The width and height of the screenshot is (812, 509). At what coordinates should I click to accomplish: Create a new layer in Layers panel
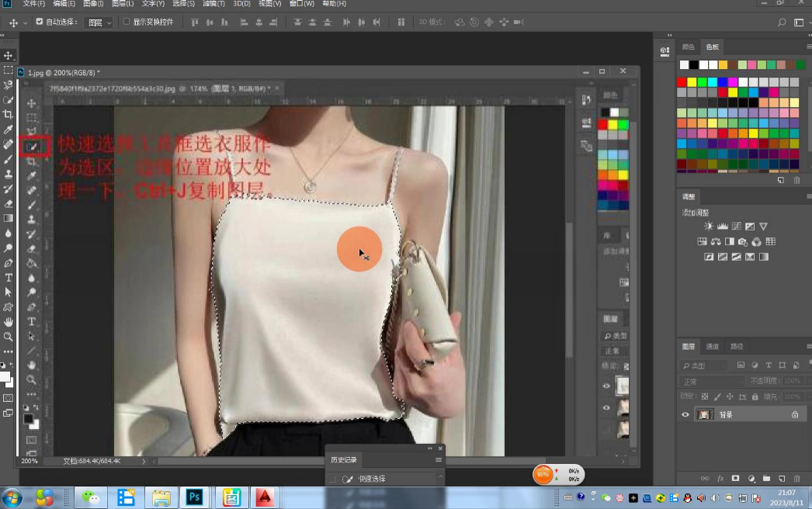(782, 479)
